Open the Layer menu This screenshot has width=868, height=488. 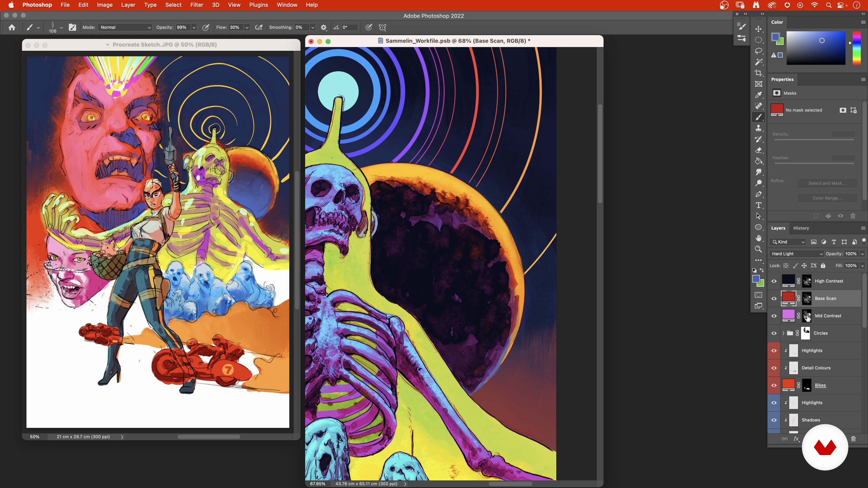click(128, 5)
